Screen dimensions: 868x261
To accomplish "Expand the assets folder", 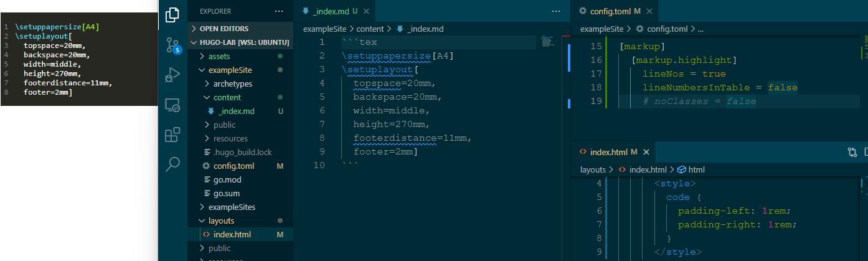I will (x=240, y=56).
